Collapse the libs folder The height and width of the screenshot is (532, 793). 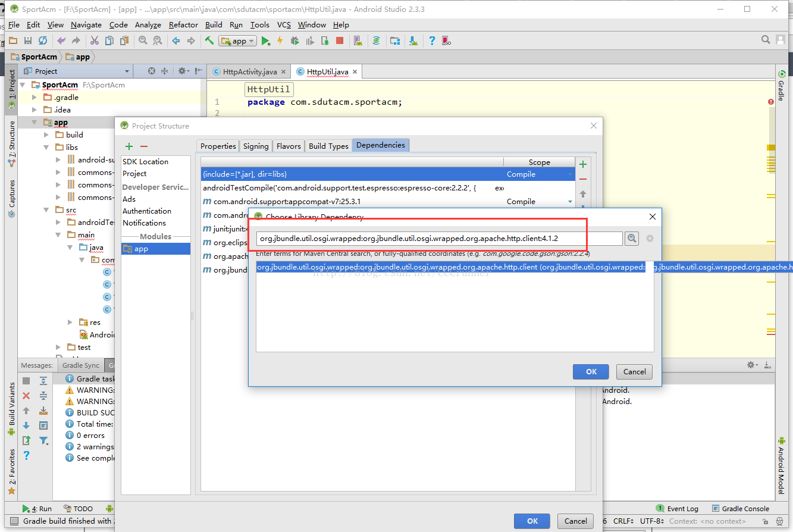[x=46, y=147]
